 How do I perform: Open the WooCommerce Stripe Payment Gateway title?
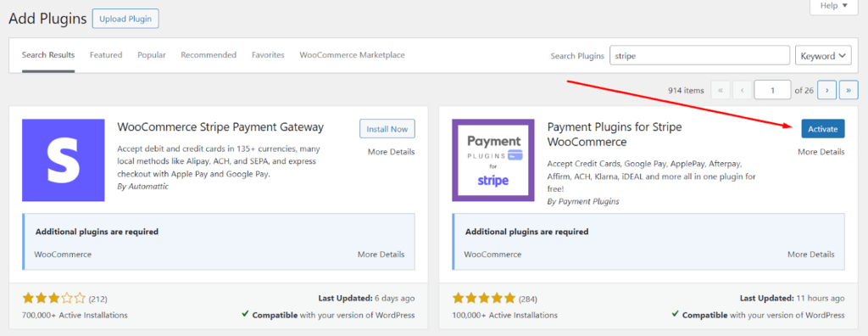[220, 127]
